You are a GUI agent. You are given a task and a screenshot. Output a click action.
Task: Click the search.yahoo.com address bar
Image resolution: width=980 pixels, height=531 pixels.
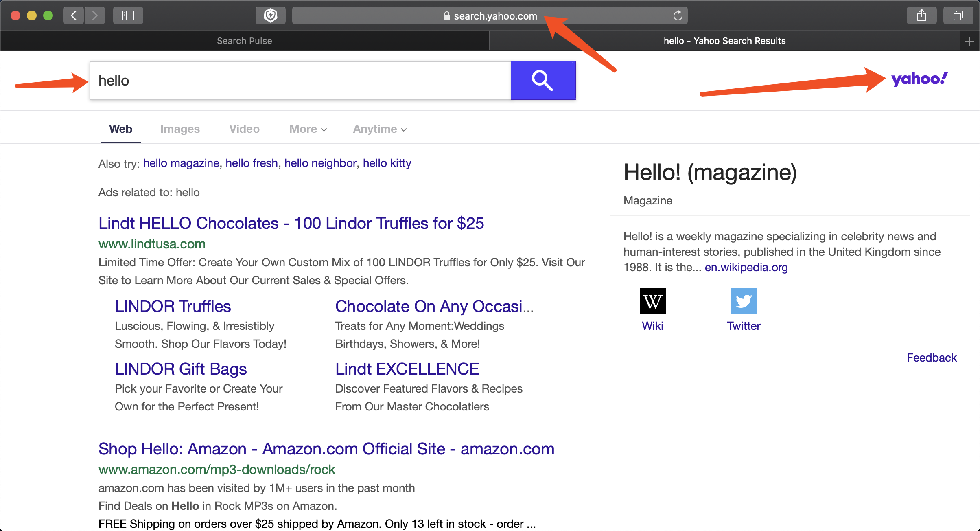pos(490,15)
